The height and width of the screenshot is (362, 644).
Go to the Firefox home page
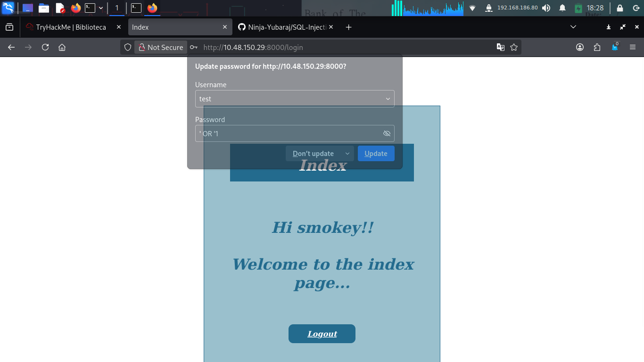pos(62,47)
